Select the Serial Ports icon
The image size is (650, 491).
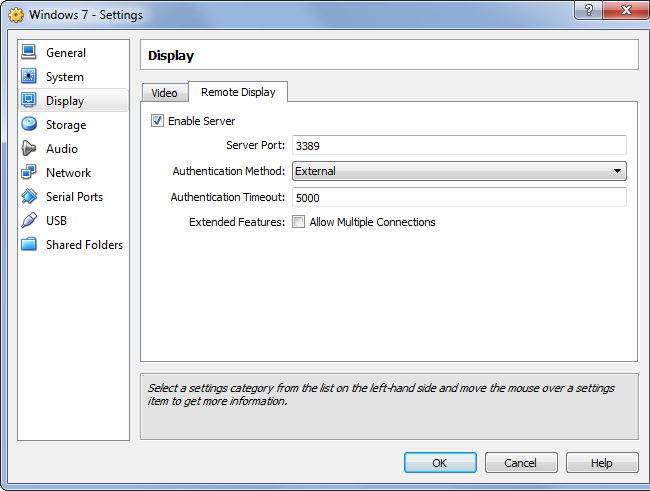pyautogui.click(x=29, y=197)
